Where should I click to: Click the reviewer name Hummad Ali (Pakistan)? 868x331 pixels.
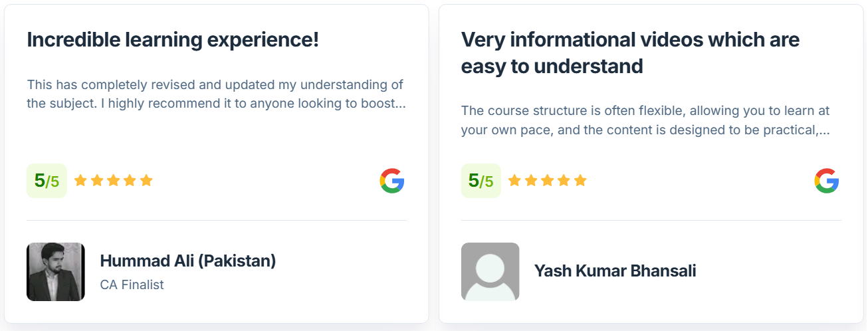[188, 261]
